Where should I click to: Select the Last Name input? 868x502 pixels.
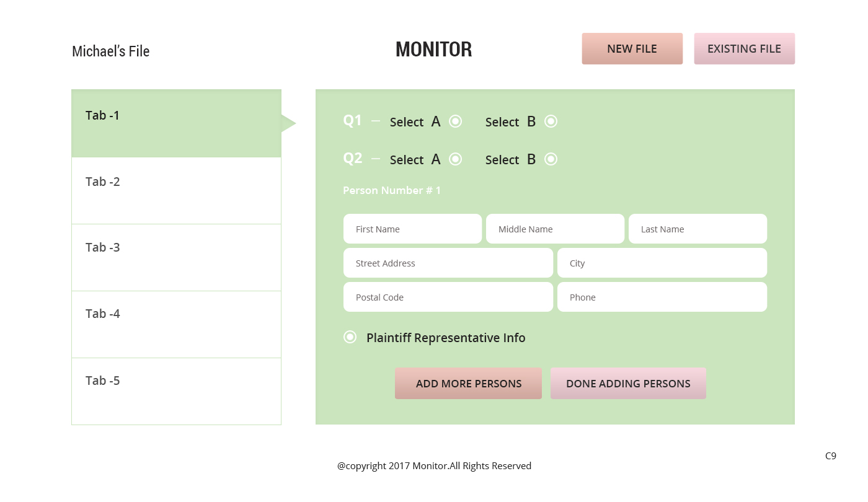coord(697,229)
